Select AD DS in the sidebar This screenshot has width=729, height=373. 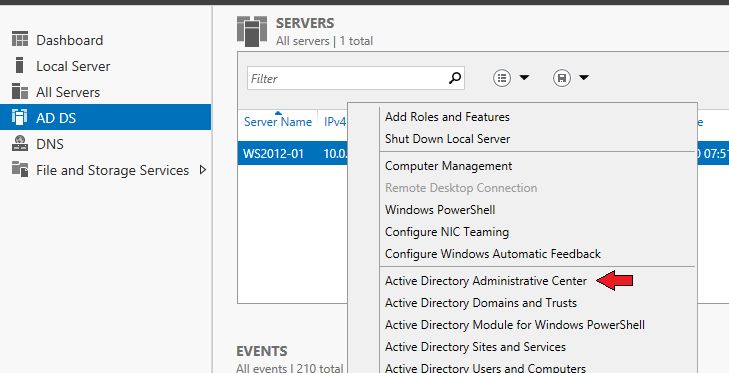(x=106, y=117)
